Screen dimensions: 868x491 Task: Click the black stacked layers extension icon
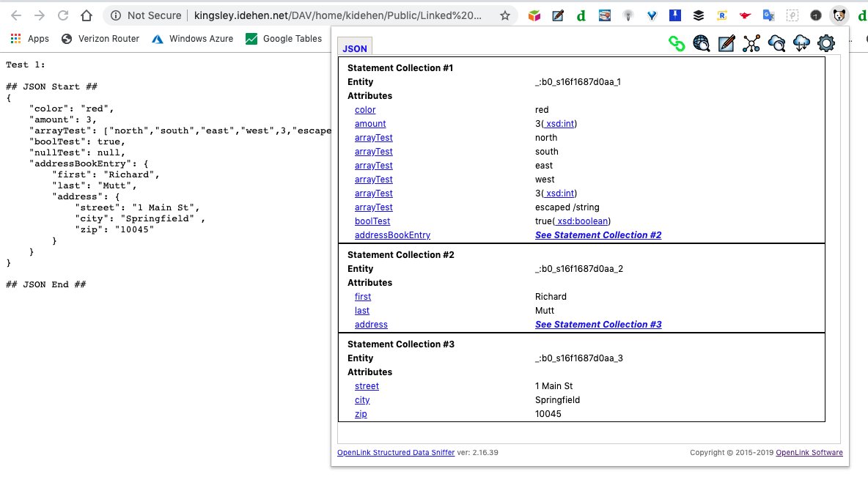[x=699, y=15]
